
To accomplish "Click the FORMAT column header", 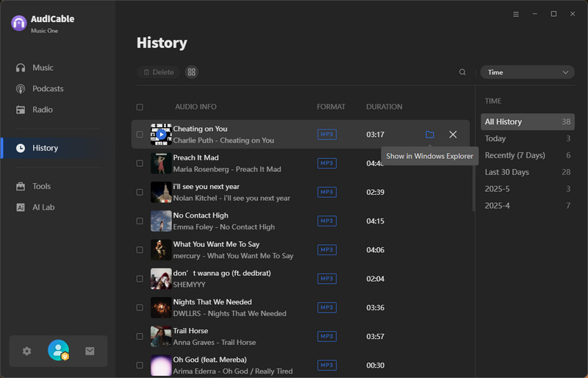I will [331, 107].
